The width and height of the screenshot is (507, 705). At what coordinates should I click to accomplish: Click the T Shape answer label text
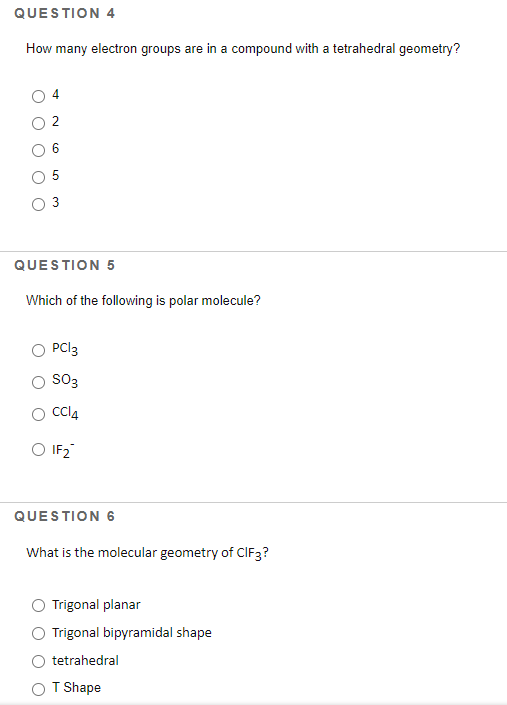[x=76, y=687]
